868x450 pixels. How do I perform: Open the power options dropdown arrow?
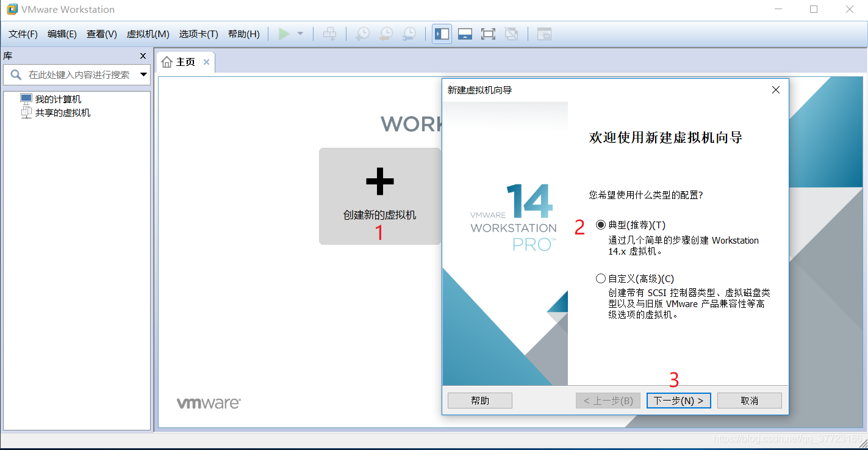300,34
